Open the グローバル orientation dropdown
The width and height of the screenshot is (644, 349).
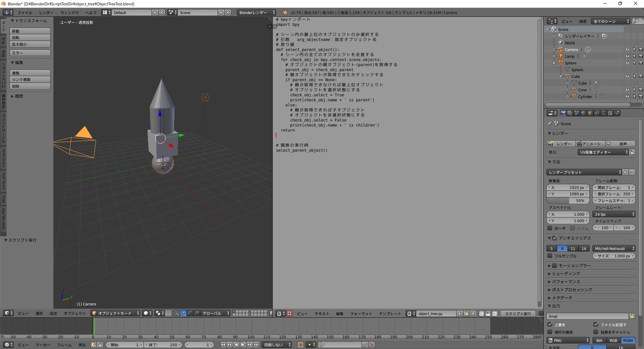click(216, 313)
